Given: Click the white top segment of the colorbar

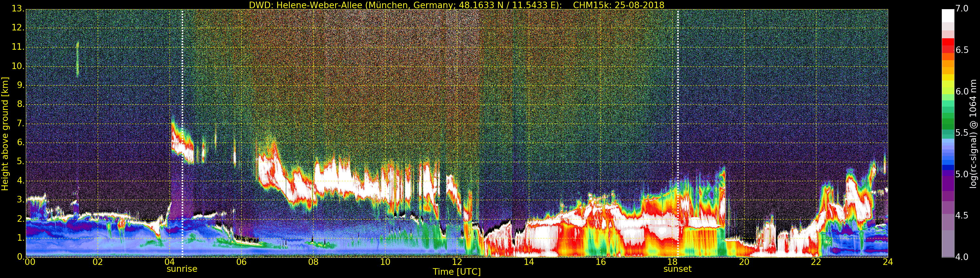Looking at the screenshot, I should pos(948,15).
